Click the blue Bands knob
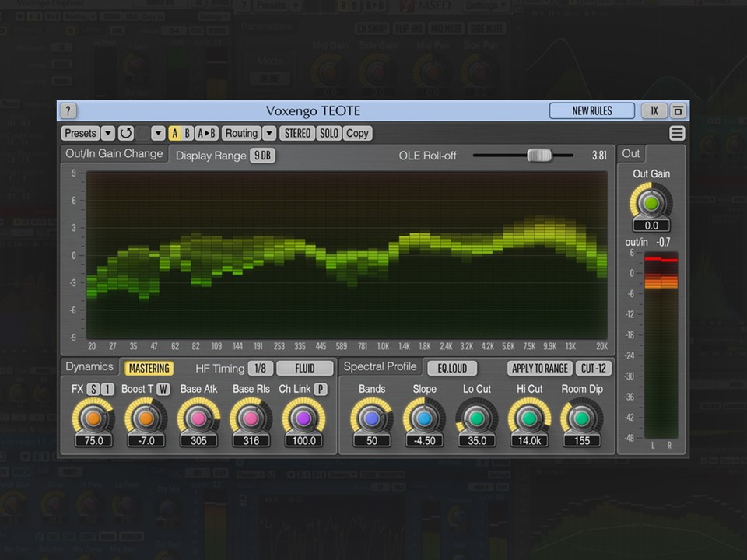The width and height of the screenshot is (747, 560). coord(372,418)
